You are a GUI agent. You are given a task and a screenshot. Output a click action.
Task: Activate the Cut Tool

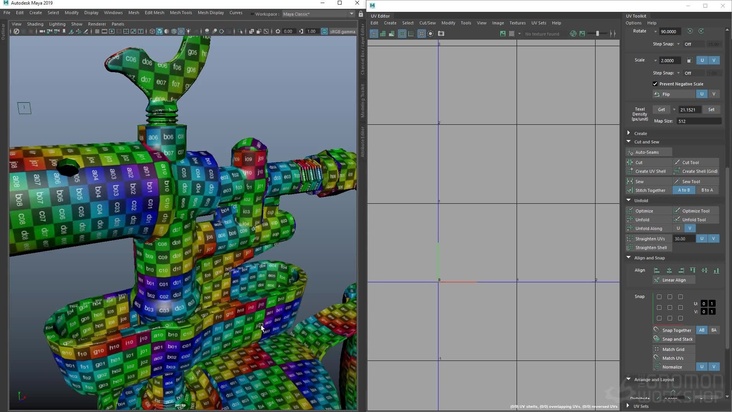pos(696,162)
